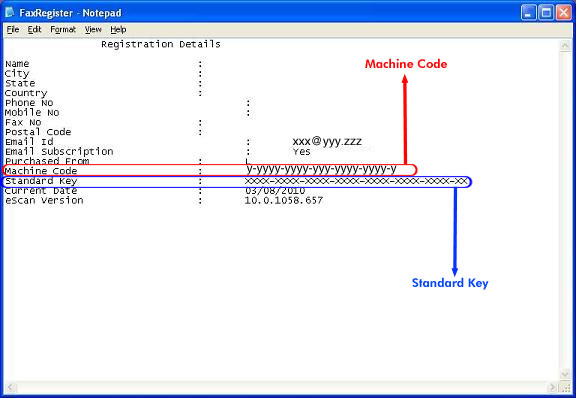Open the Format menu
The height and width of the screenshot is (398, 576).
[63, 29]
